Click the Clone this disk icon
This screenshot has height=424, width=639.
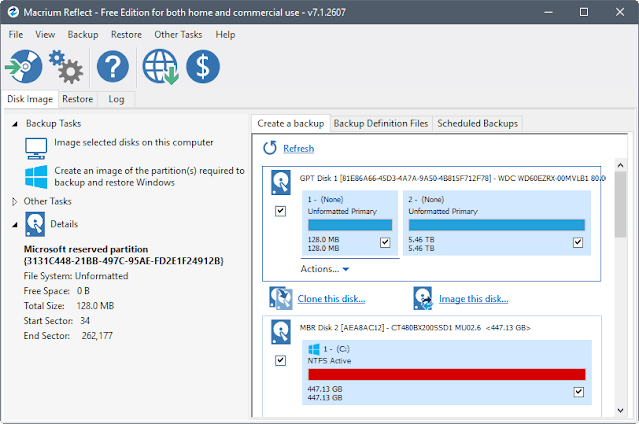[280, 298]
